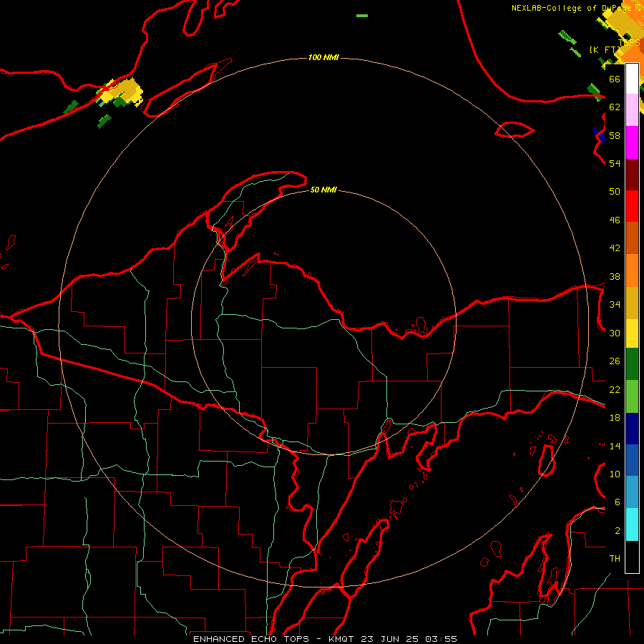Pick the cyan swatch in the legend
The height and width of the screenshot is (644, 644).
click(632, 525)
